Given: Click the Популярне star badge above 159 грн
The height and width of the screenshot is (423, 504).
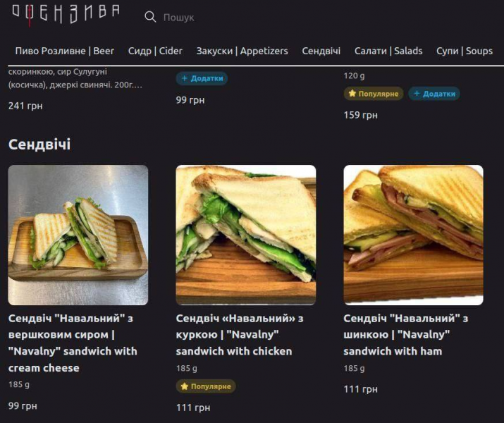Looking at the screenshot, I should click(374, 94).
